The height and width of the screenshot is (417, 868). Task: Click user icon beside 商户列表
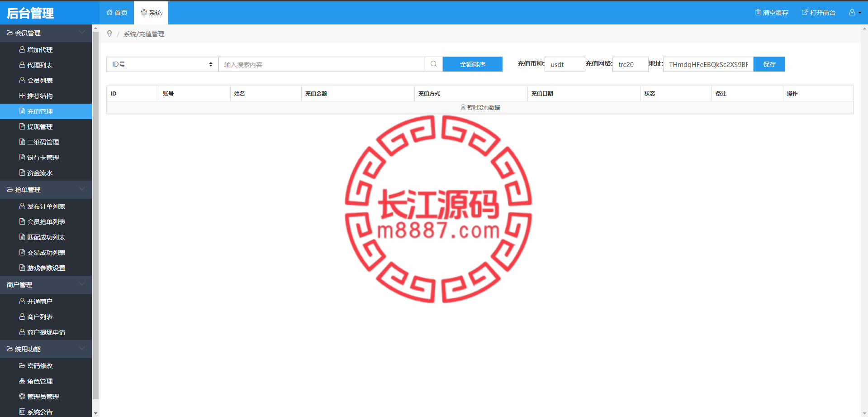pos(22,316)
